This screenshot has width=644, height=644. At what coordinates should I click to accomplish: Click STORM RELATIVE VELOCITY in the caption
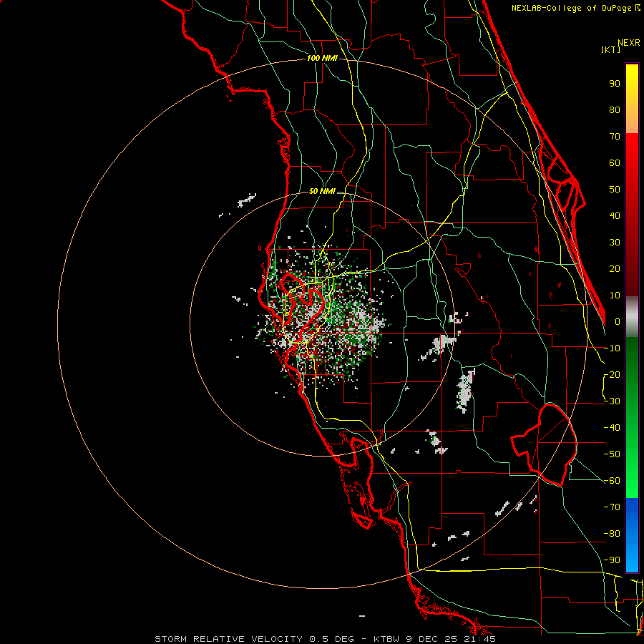click(230, 639)
